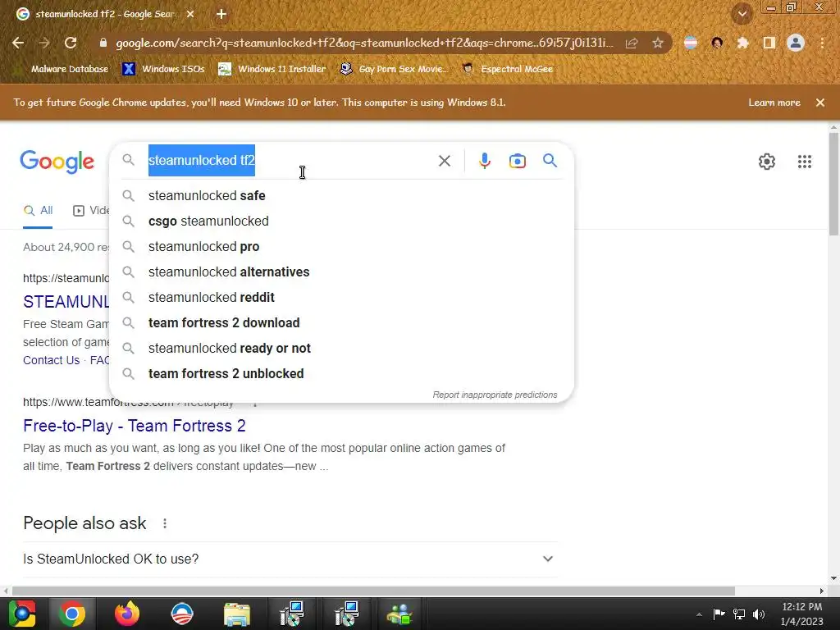Choose suggestion 'steamunlocked ready or not'
840x630 pixels.
(341, 348)
